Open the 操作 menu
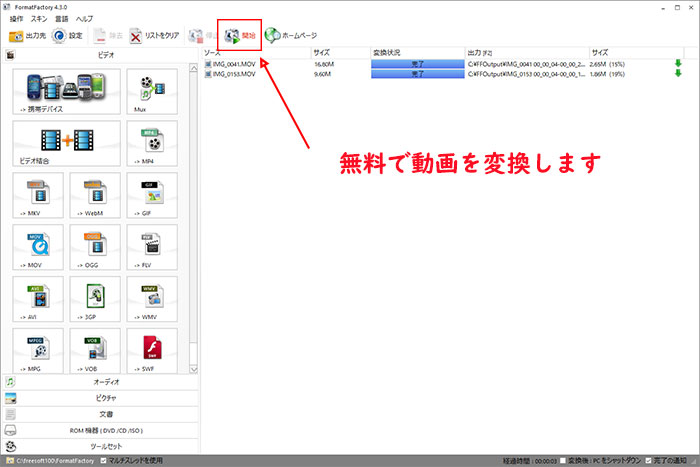This screenshot has width=700, height=467. (17, 19)
